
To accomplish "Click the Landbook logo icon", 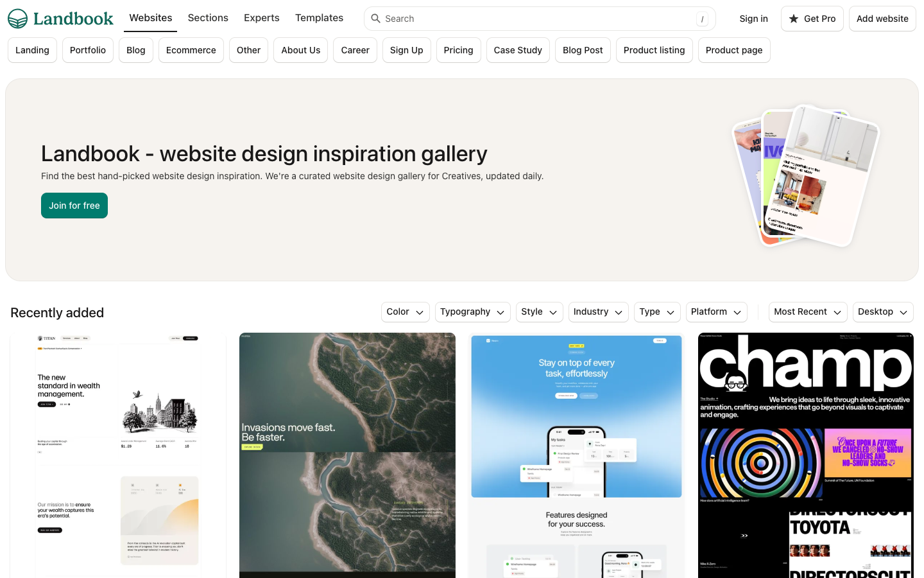I will [18, 19].
